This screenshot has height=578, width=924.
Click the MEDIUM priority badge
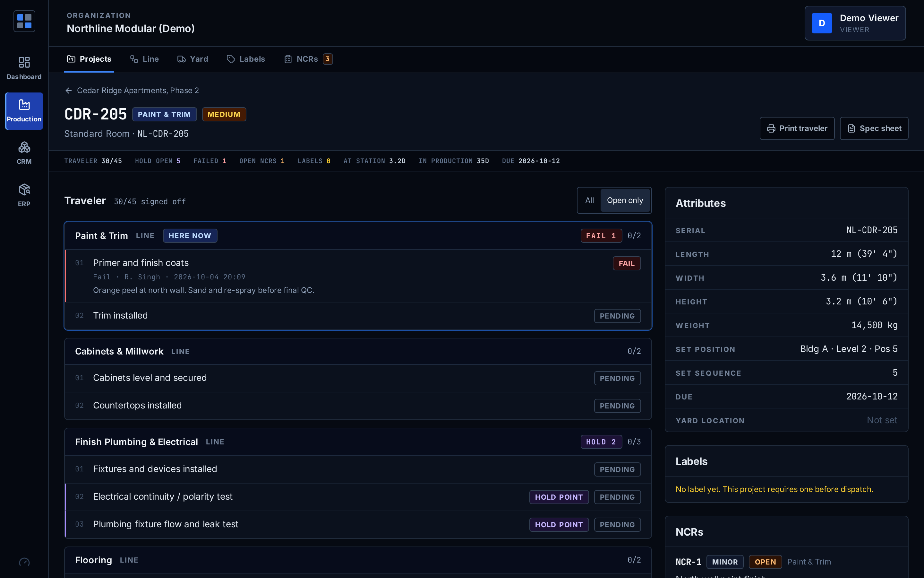tap(224, 114)
